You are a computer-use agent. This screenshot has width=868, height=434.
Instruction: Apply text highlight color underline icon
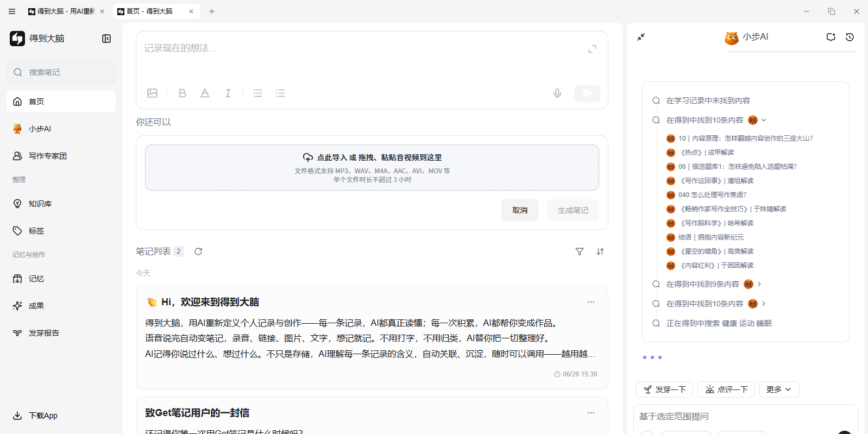point(205,93)
